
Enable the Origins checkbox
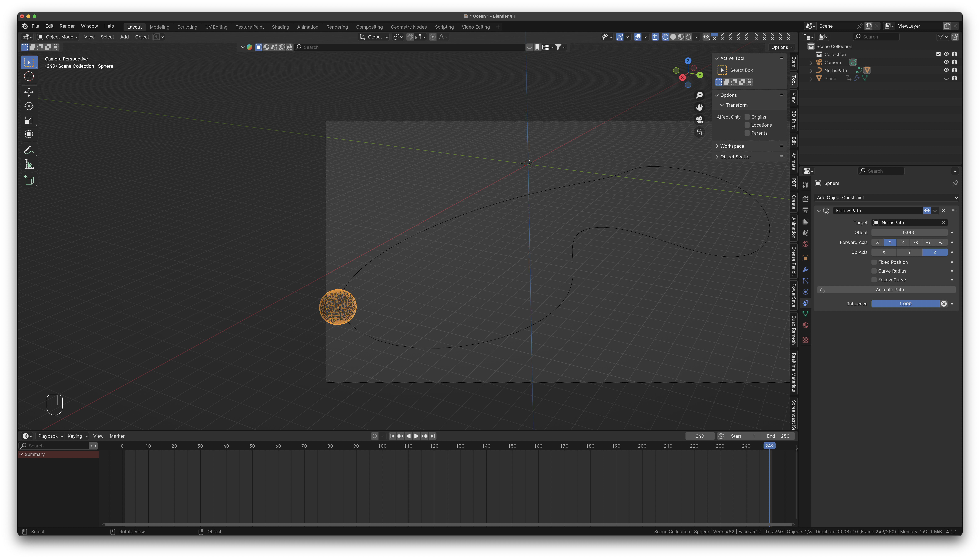747,117
